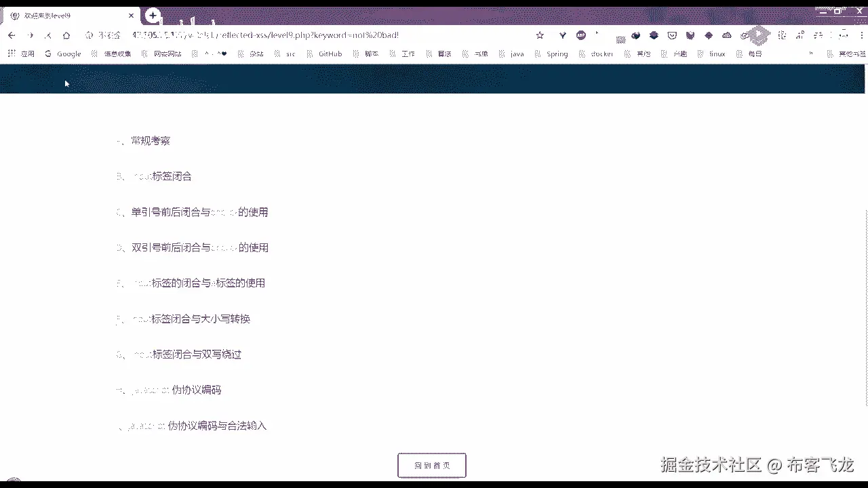The width and height of the screenshot is (868, 488).
Task: Select the 标签闭合与双写绕过 item
Action: click(180, 354)
